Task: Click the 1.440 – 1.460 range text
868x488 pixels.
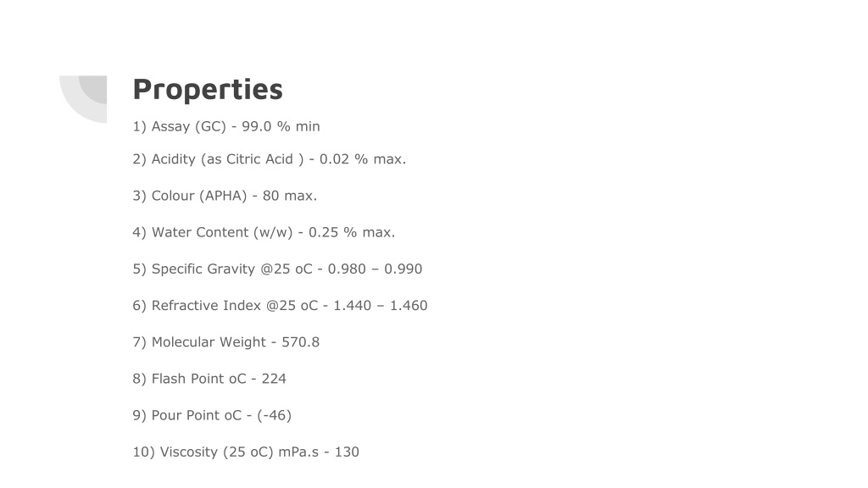Action: pos(381,305)
